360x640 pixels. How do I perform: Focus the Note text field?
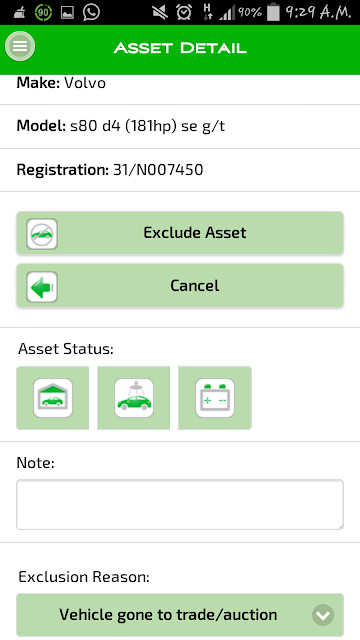pyautogui.click(x=180, y=505)
